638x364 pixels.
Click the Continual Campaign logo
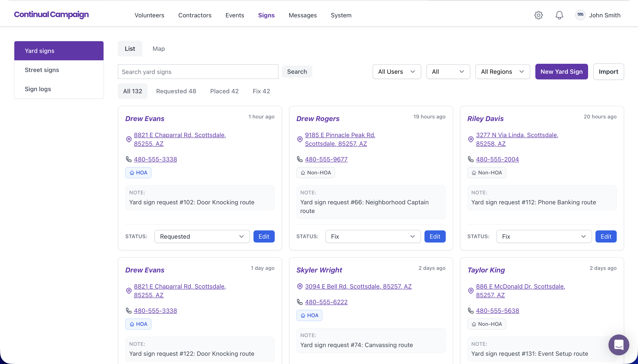(51, 15)
